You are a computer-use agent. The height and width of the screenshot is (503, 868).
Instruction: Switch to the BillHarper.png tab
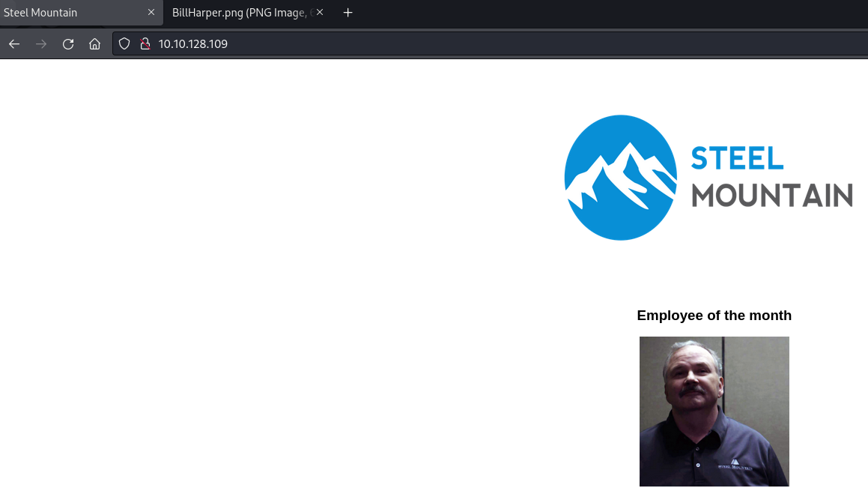tap(248, 12)
